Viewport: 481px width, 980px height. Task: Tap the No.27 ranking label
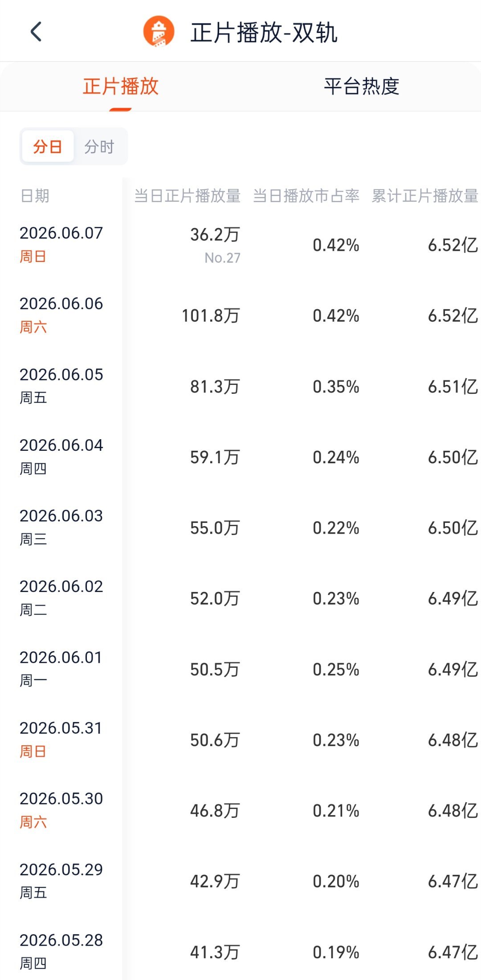coord(222,258)
